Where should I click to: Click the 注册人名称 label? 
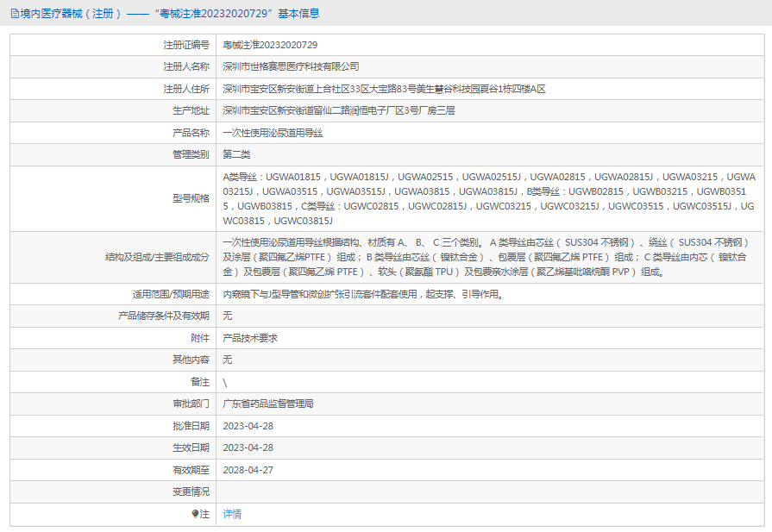[186, 66]
